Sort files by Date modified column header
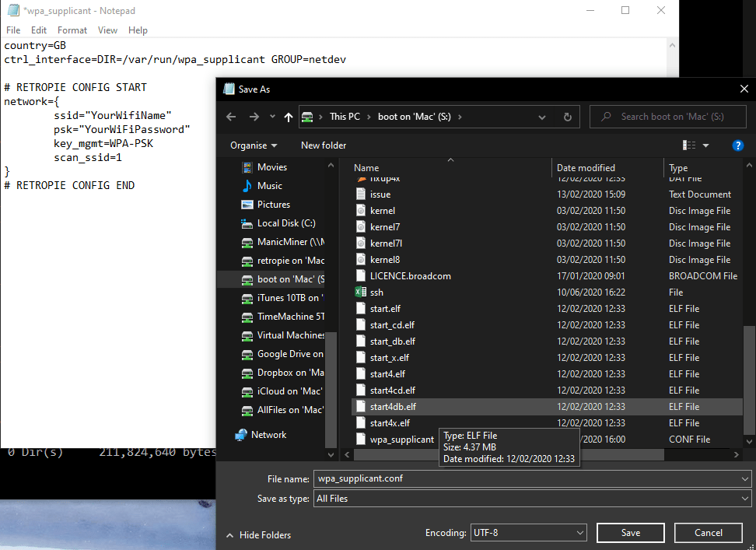This screenshot has width=756, height=550. tap(586, 167)
